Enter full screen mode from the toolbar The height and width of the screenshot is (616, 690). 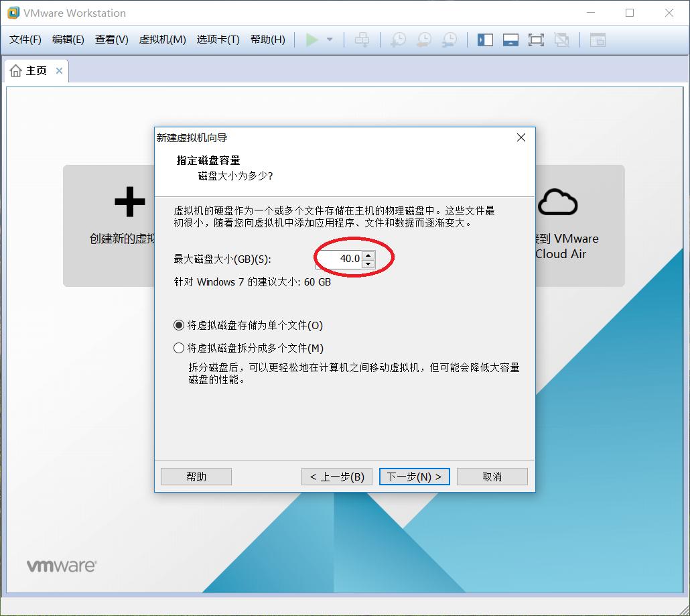(536, 40)
